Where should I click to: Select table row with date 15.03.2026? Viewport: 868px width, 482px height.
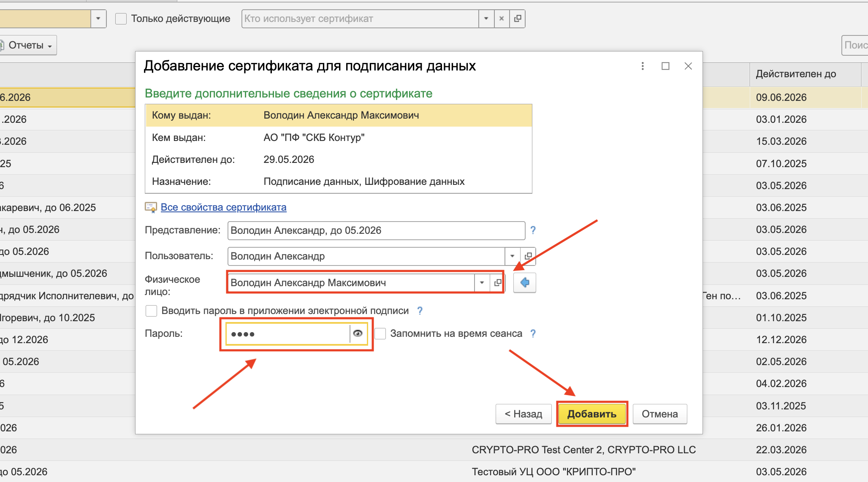click(781, 141)
